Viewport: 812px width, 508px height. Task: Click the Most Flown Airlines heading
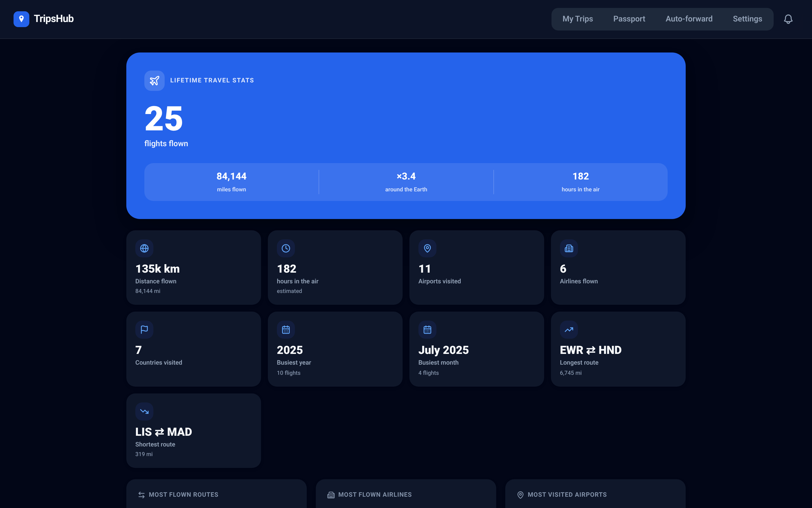(375, 494)
